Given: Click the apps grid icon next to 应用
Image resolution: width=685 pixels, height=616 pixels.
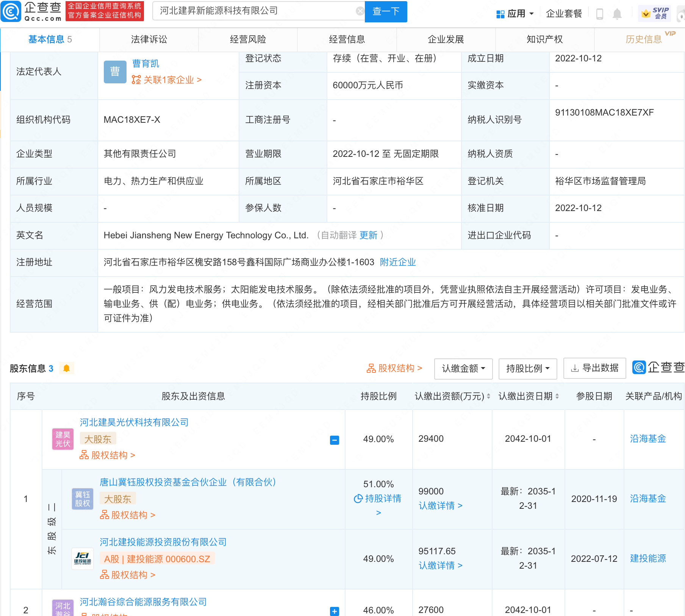Looking at the screenshot, I should (x=500, y=14).
